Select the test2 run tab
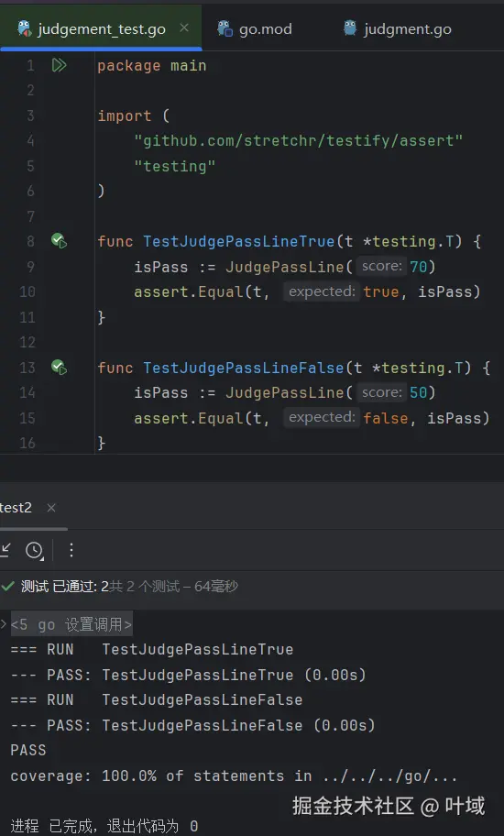The height and width of the screenshot is (836, 504). pyautogui.click(x=16, y=508)
